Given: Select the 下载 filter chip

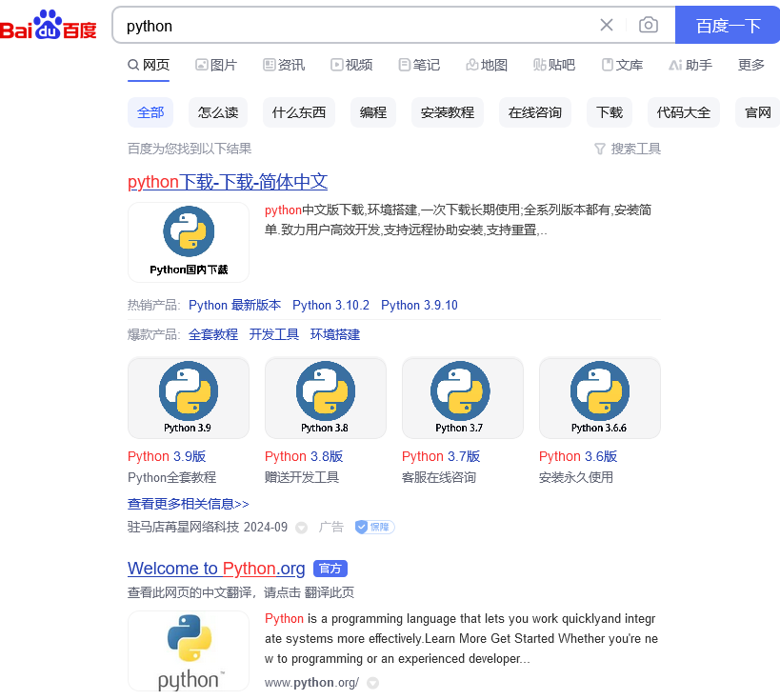Looking at the screenshot, I should pyautogui.click(x=609, y=112).
